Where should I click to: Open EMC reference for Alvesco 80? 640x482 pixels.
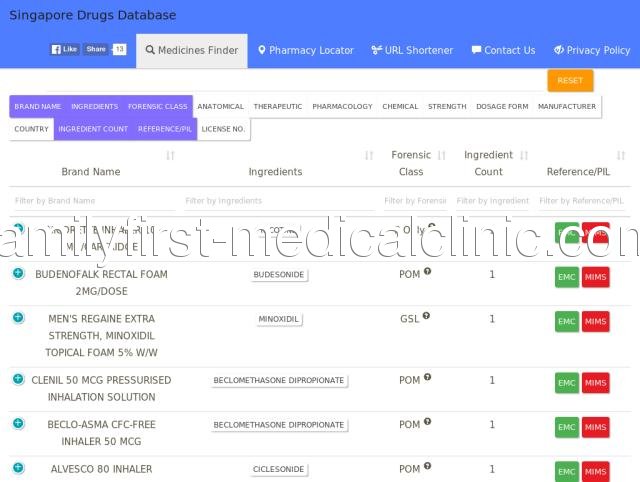(567, 472)
